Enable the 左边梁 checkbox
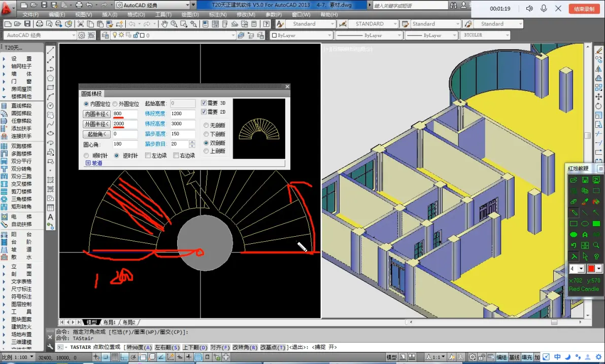 point(148,156)
